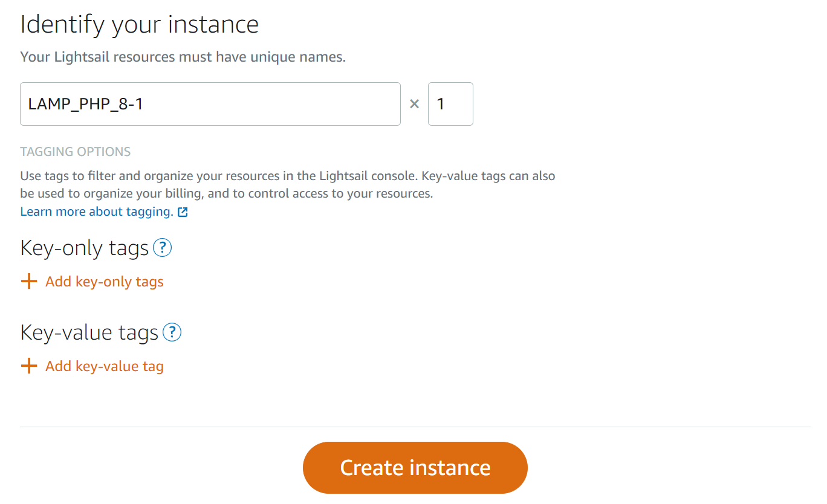The image size is (827, 504).
Task: Click the Key-value tags heading text
Action: (89, 332)
